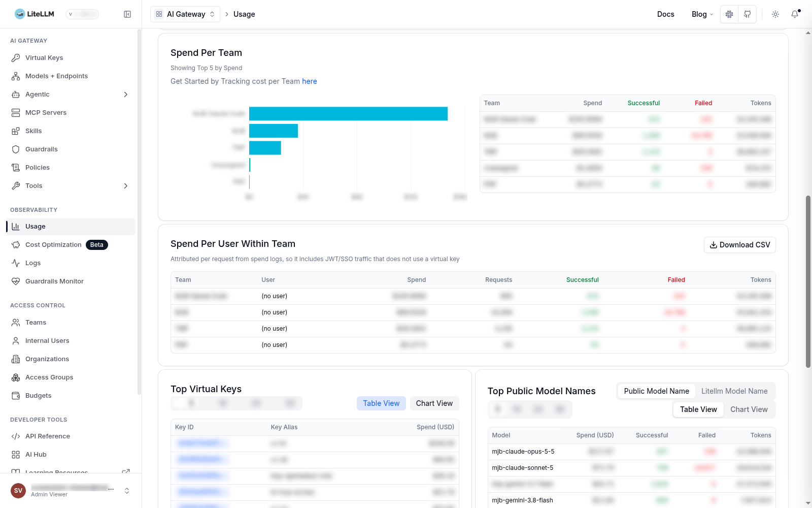The width and height of the screenshot is (812, 508).
Task: Expand the Agentic menu chevron
Action: click(x=125, y=94)
